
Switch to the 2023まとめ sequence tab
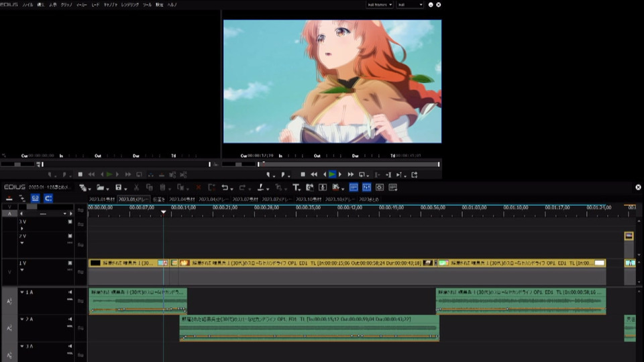pyautogui.click(x=369, y=200)
